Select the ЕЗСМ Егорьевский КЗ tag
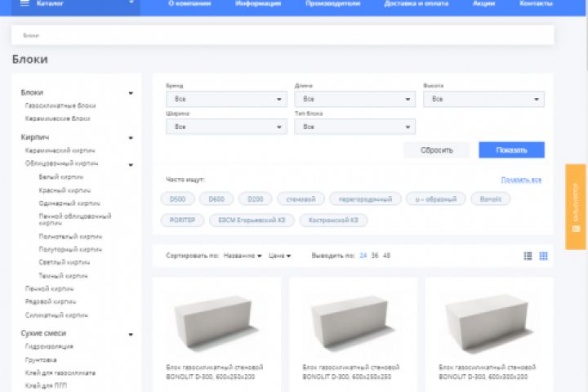 tap(252, 220)
